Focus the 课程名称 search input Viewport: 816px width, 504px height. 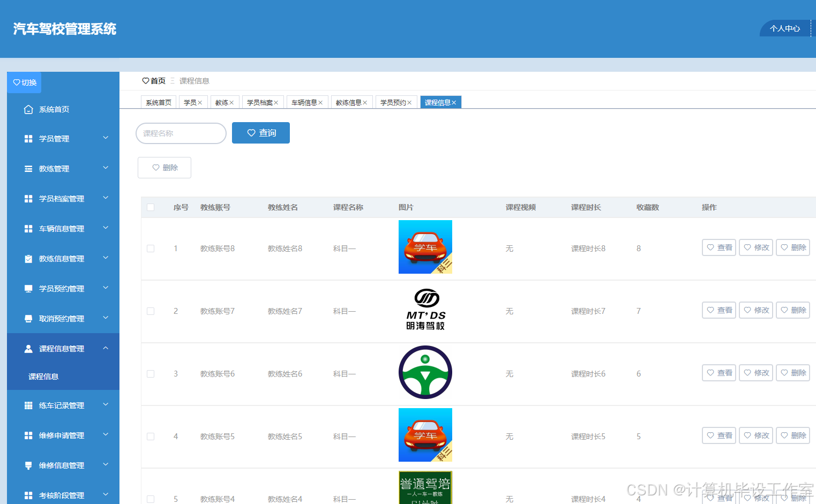click(x=181, y=133)
